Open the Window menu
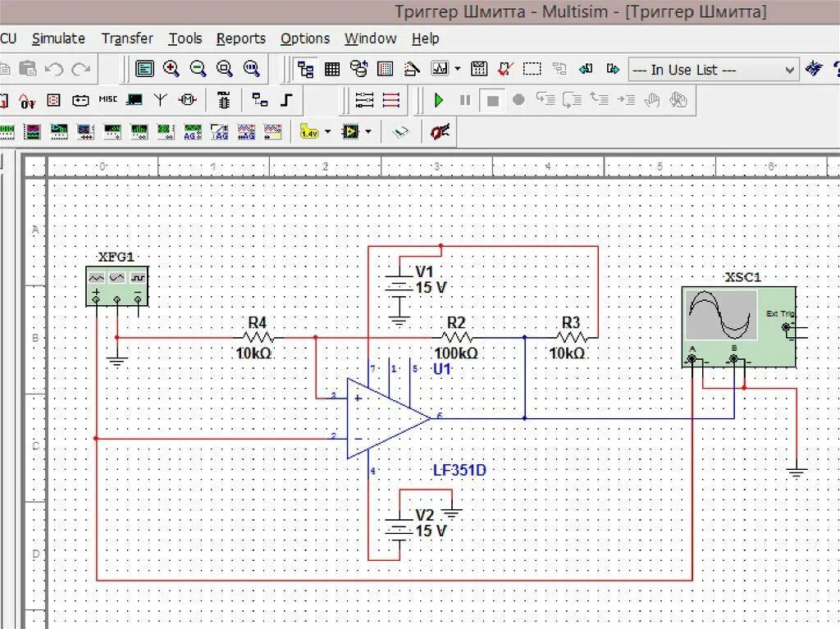840x629 pixels. click(x=371, y=39)
